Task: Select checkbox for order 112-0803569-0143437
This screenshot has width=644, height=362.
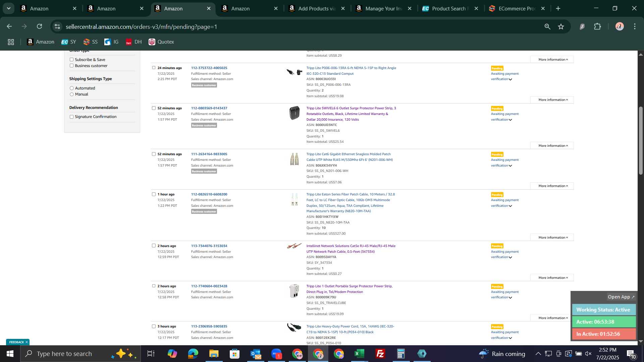Action: [x=154, y=108]
